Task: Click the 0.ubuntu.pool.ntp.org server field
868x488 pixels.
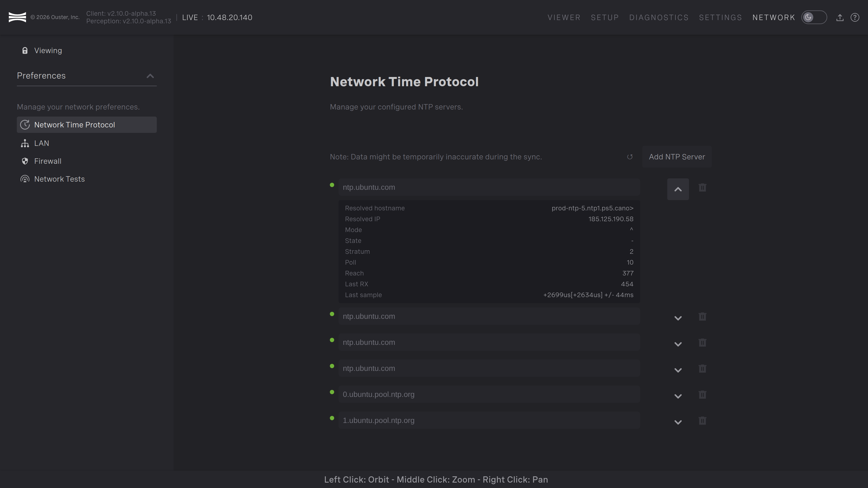Action: (489, 394)
